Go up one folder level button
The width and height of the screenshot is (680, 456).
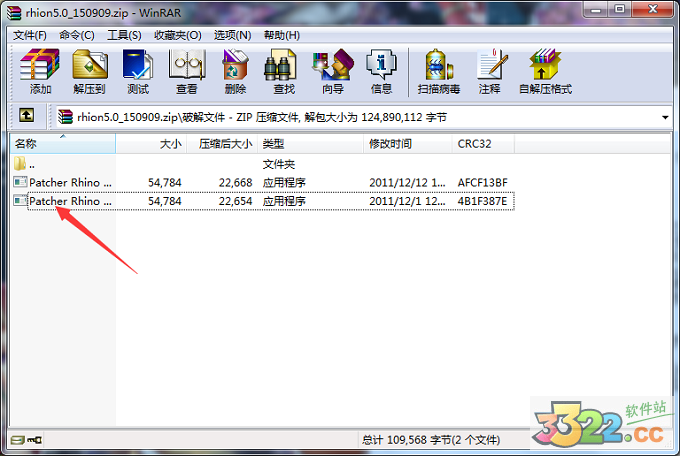pos(26,115)
